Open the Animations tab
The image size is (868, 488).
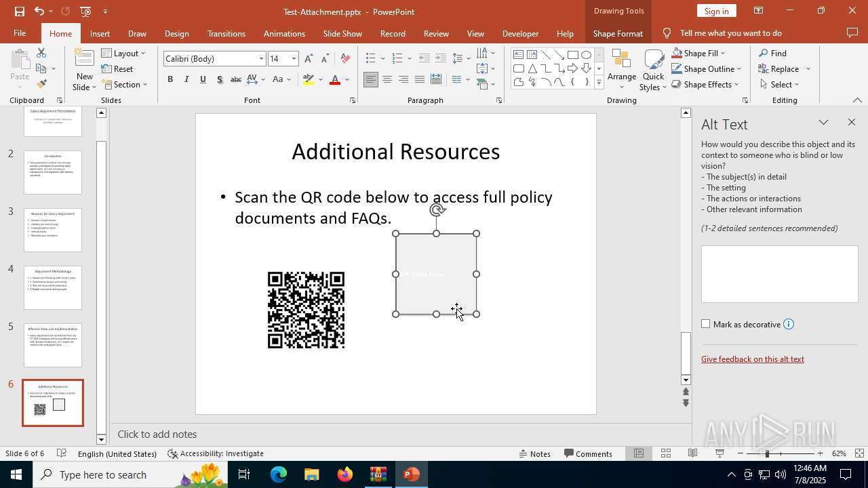click(x=284, y=33)
